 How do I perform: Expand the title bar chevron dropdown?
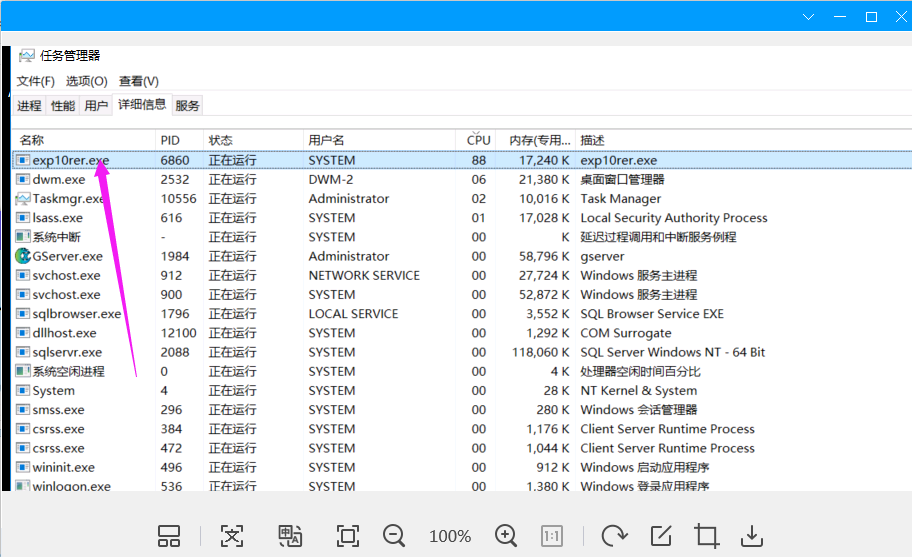click(808, 17)
